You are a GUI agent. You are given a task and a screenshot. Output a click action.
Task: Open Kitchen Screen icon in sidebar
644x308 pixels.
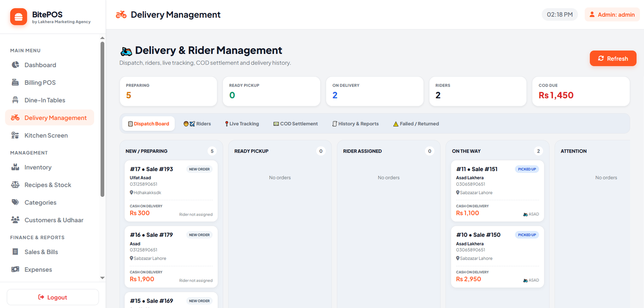(15, 135)
